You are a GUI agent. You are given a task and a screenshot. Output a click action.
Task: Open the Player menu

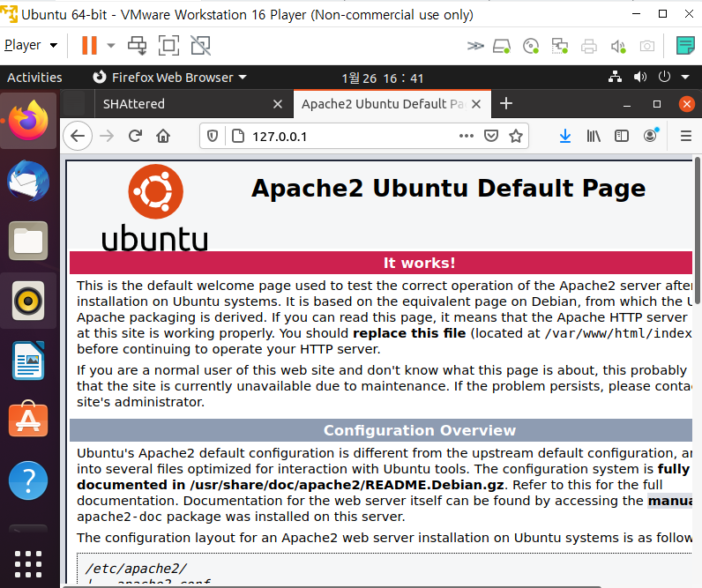coord(31,45)
